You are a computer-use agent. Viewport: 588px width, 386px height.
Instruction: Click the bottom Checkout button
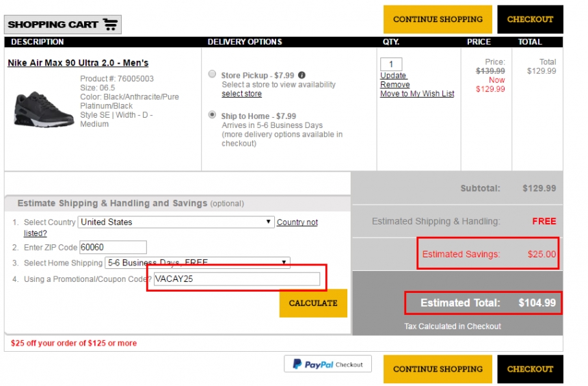click(530, 369)
